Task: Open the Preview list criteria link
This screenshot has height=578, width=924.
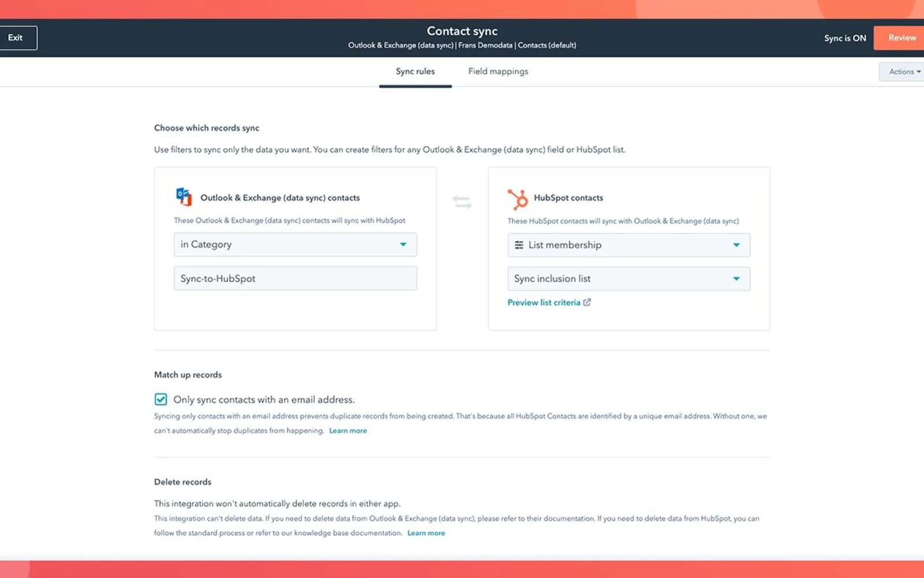Action: pyautogui.click(x=544, y=302)
